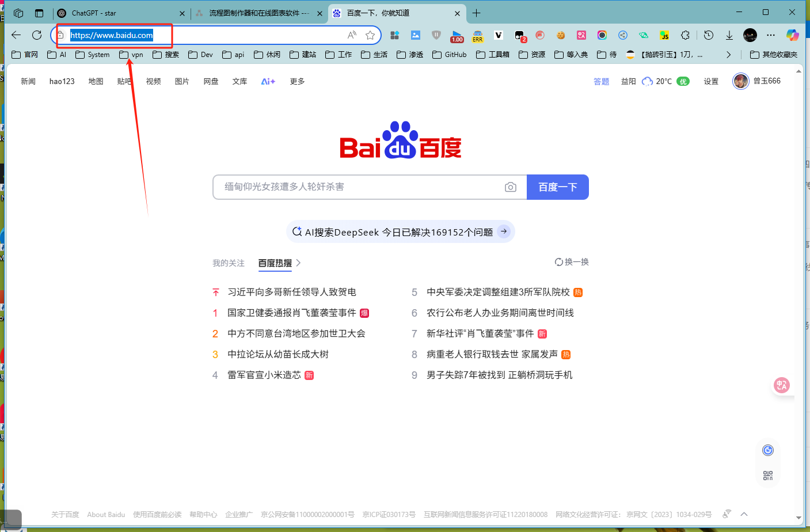The height and width of the screenshot is (532, 810).
Task: Open the vpn bookmark folder
Action: (x=131, y=55)
